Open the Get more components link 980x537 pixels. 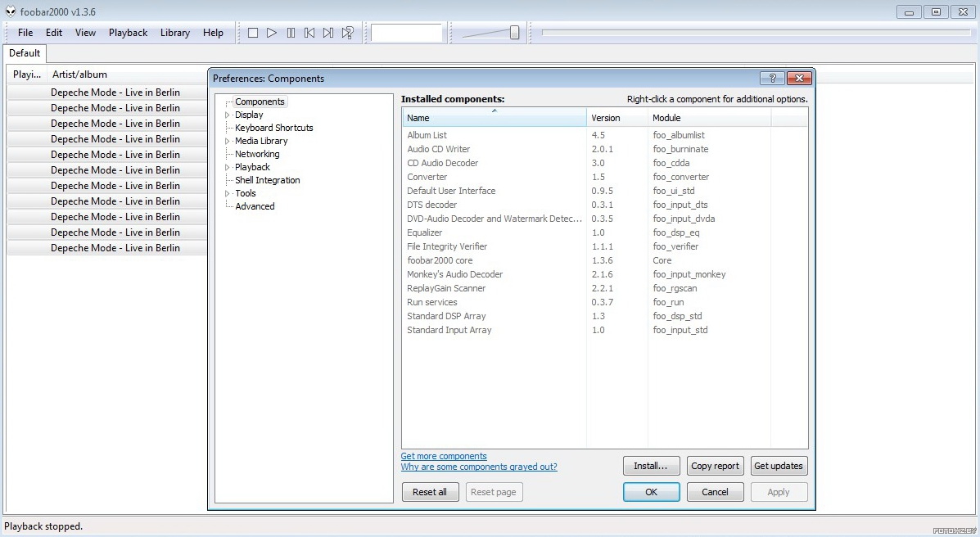444,456
